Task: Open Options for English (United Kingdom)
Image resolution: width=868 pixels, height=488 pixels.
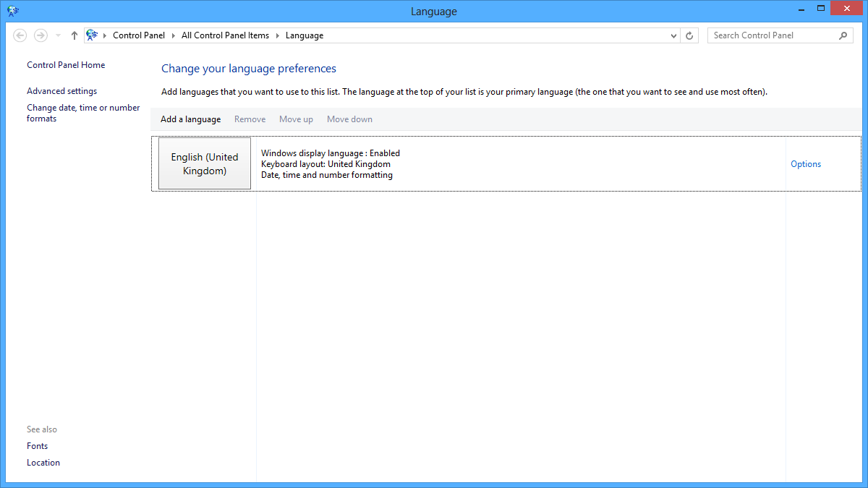Action: pyautogui.click(x=805, y=163)
